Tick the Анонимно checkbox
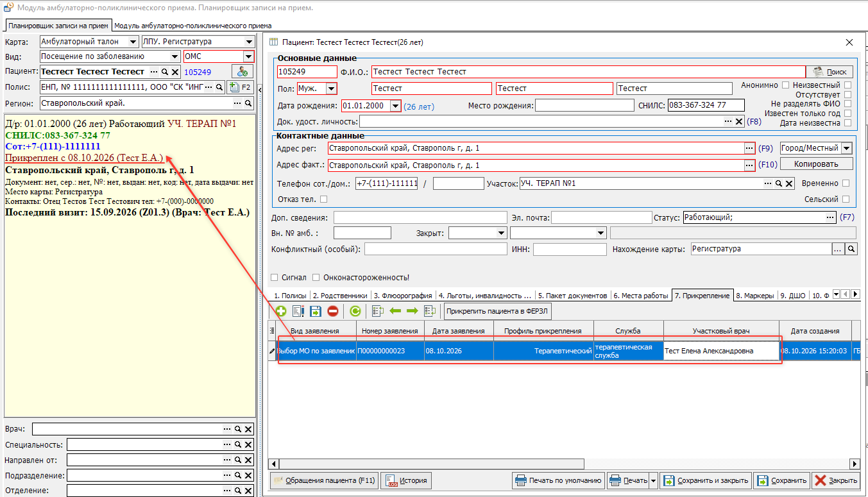868x497 pixels. pos(785,85)
